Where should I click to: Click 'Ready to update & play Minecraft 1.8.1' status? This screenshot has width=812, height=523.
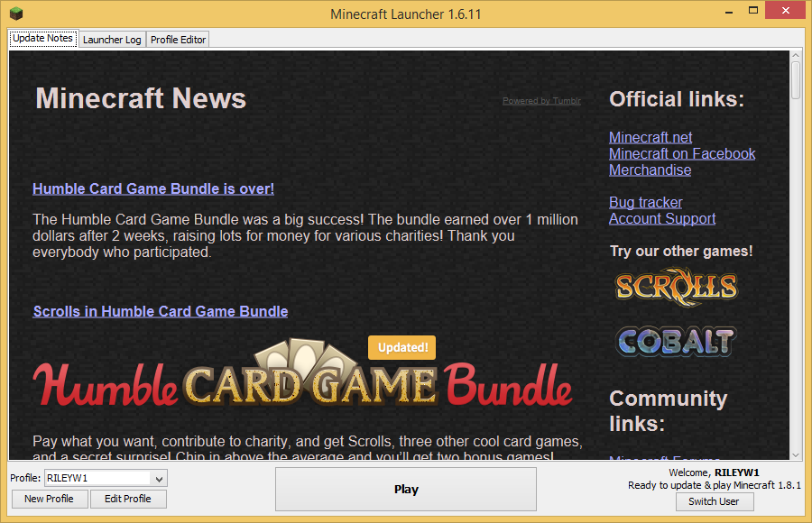pos(715,486)
